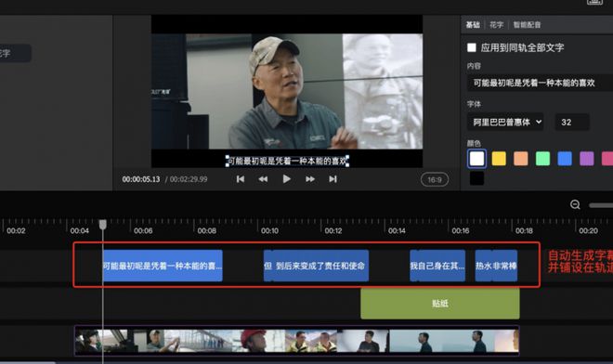This screenshot has height=364, width=613.
Task: Enable 应用到同轨全部文字 checkbox
Action: [x=472, y=47]
